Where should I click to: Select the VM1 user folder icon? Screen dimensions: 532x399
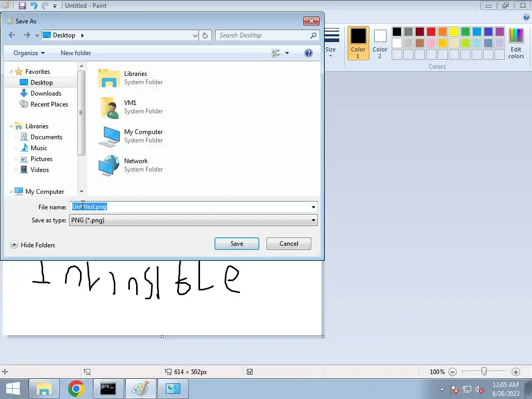[109, 107]
